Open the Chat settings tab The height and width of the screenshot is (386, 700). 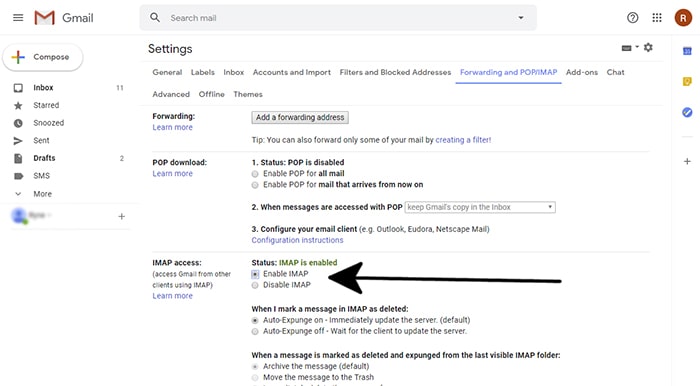click(615, 72)
